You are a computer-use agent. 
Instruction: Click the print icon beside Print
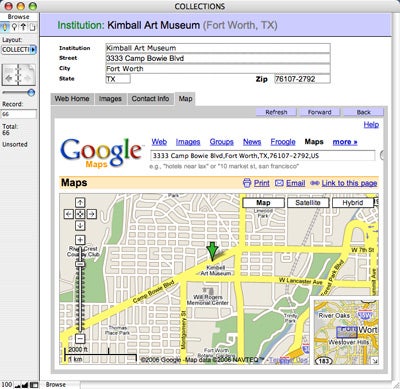tap(247, 183)
